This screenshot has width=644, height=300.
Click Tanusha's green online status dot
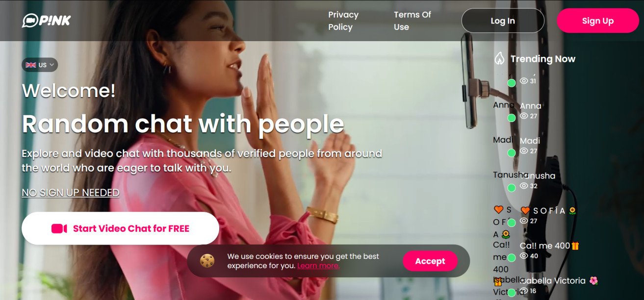click(512, 188)
